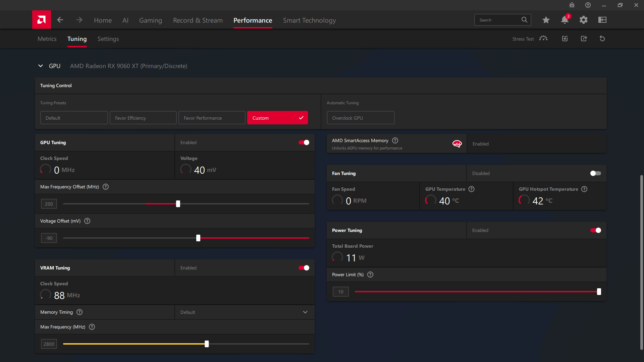
Task: Open settings gear icon
Action: click(583, 20)
